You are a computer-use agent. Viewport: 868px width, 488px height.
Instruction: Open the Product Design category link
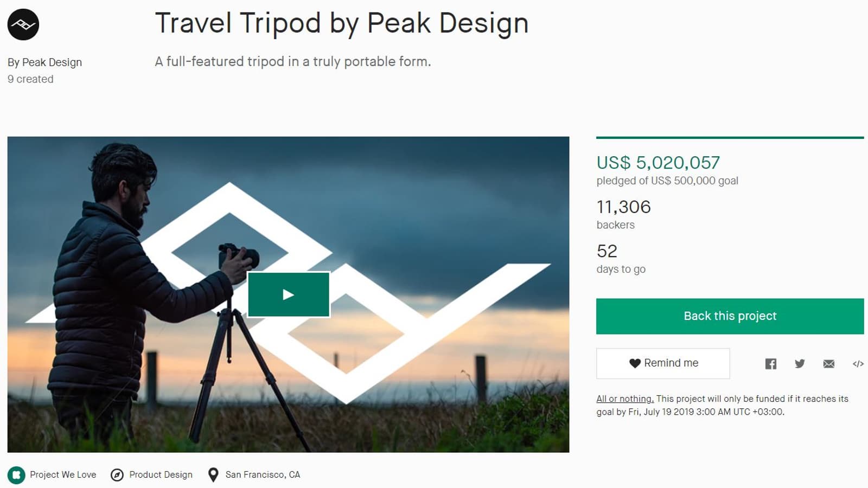pos(161,474)
